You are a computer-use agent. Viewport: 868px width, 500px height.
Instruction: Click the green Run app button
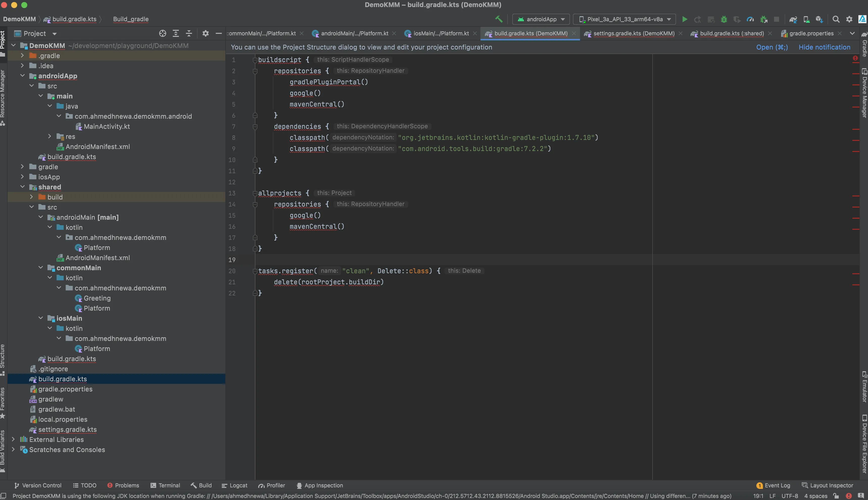coord(684,19)
